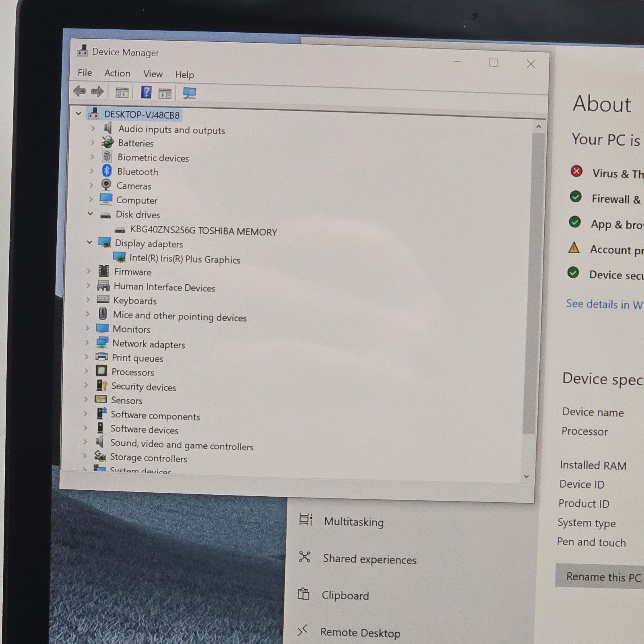Click Show/Hide Console Tree toolbar icon

(122, 93)
